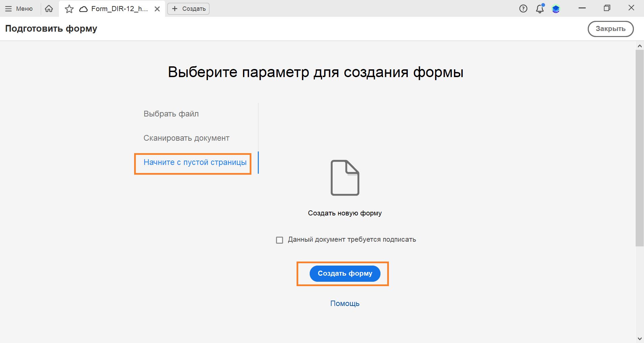This screenshot has height=343, width=644.
Task: Click the scrollbar up arrow
Action: click(639, 46)
